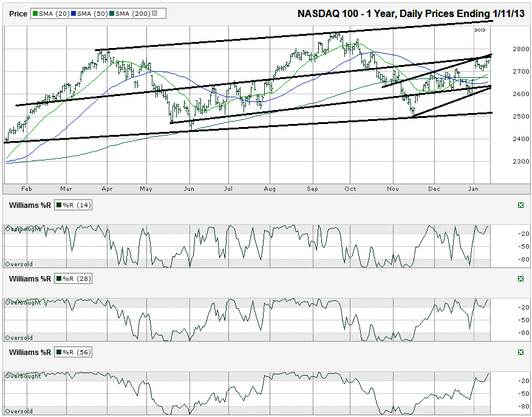This screenshot has width=532, height=417.
Task: Click the Oversold label in the %R (28) panel
Action: [19, 338]
